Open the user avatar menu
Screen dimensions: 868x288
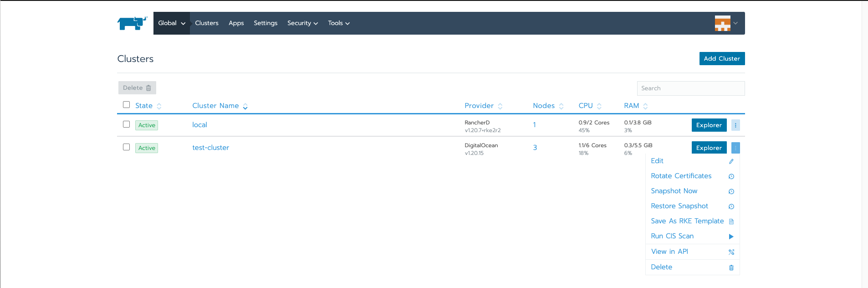725,23
